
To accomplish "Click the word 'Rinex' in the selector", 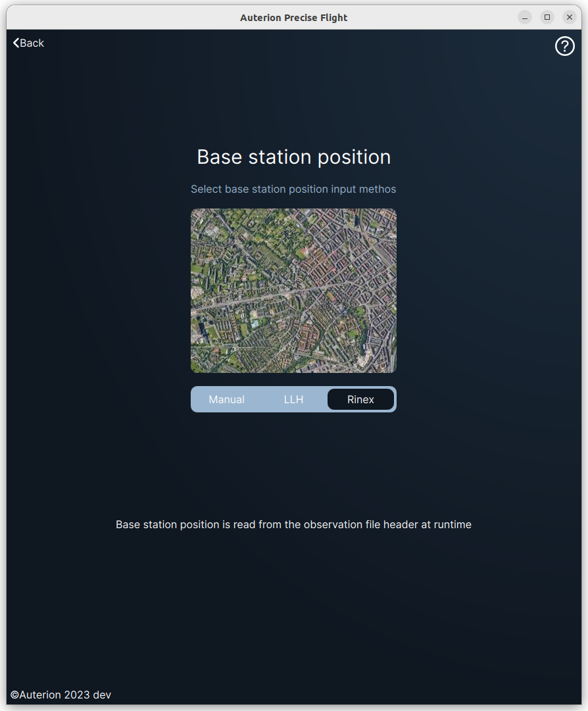I will click(360, 399).
